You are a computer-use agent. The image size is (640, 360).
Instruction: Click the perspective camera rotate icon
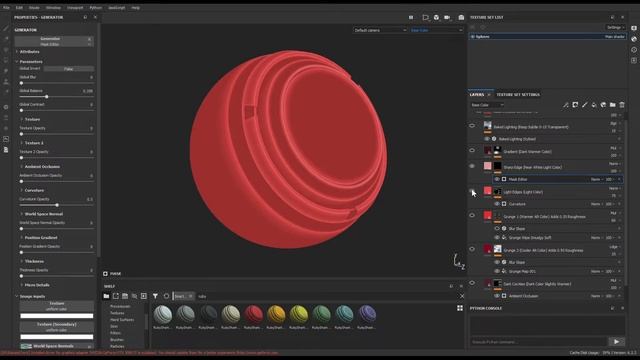point(436,18)
